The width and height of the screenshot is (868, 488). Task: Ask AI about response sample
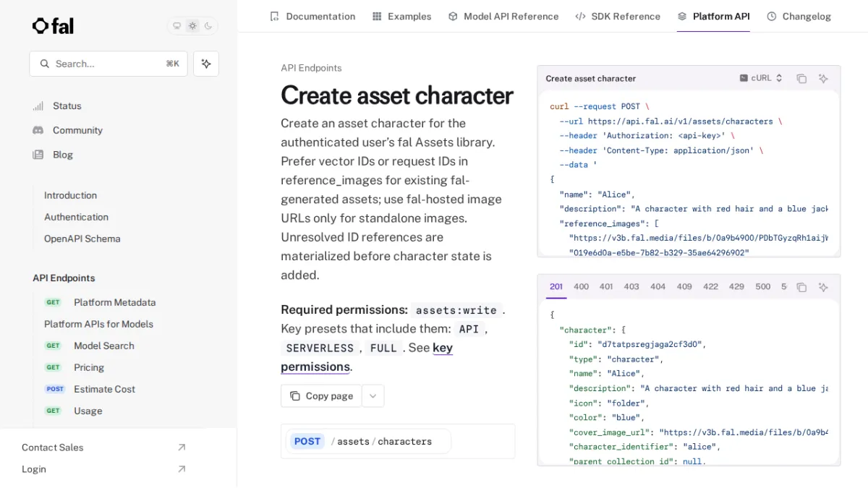(x=823, y=287)
